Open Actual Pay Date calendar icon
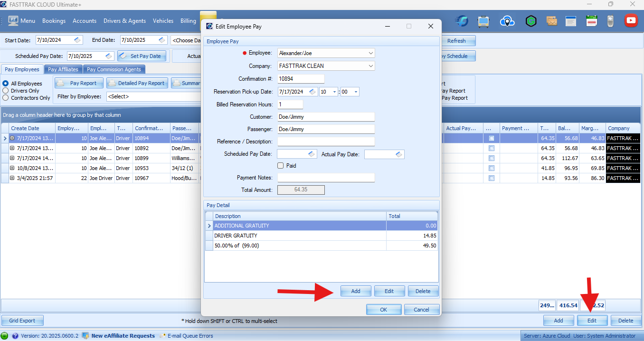Screen dimensions: 644x341 click(x=399, y=154)
